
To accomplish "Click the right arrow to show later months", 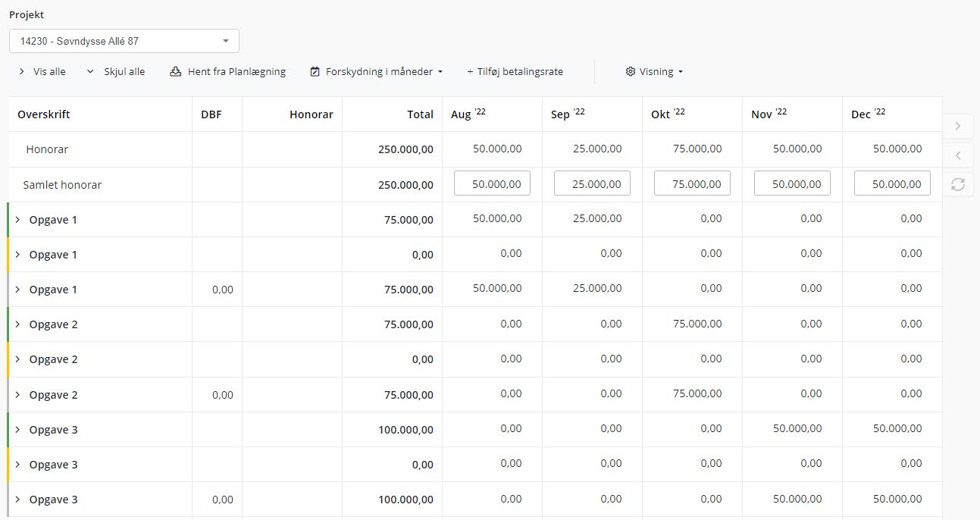I will (x=958, y=126).
